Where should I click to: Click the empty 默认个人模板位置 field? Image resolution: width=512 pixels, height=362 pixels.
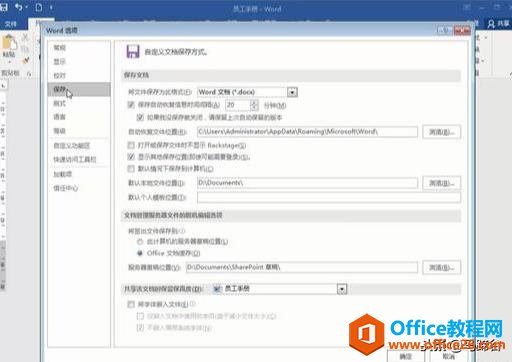click(x=329, y=197)
